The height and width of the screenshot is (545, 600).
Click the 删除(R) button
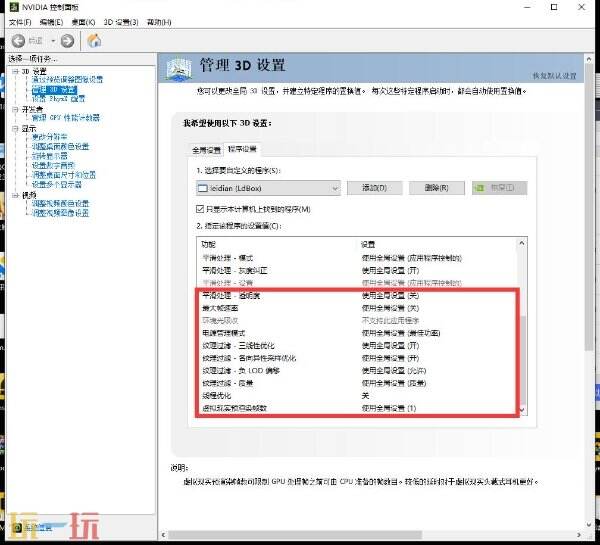tap(437, 188)
